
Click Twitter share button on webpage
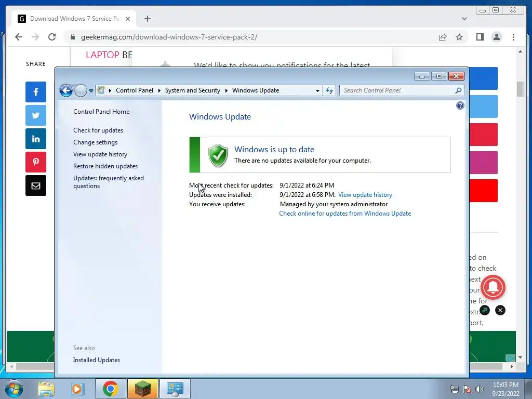tap(36, 115)
